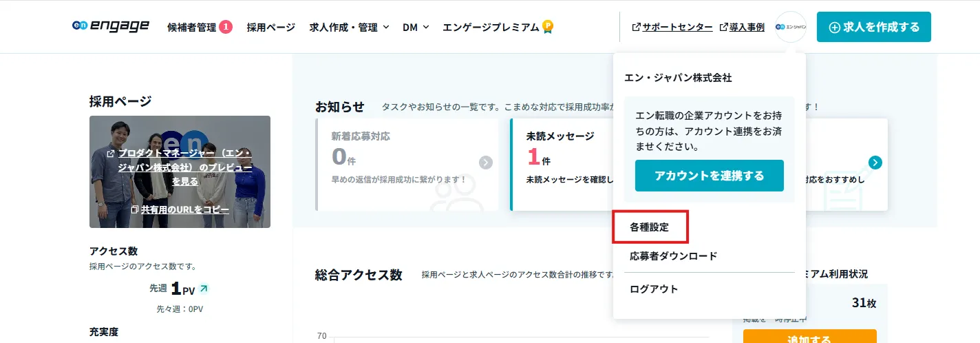Screen dimensions: 980x343
Task: Select 応募者ダウンロード in the account menu
Action: tap(674, 256)
